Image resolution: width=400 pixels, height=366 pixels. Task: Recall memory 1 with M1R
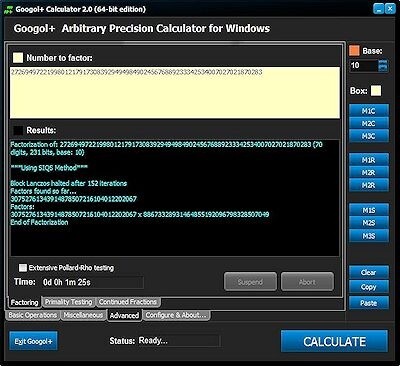coord(369,160)
